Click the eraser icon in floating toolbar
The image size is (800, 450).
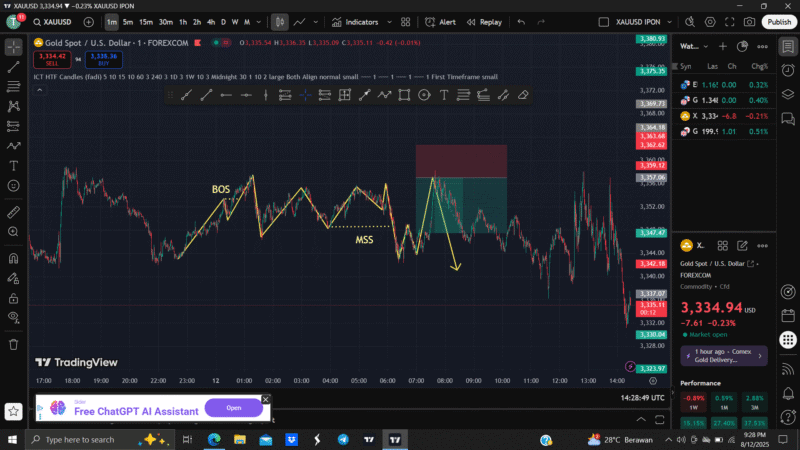pos(523,95)
